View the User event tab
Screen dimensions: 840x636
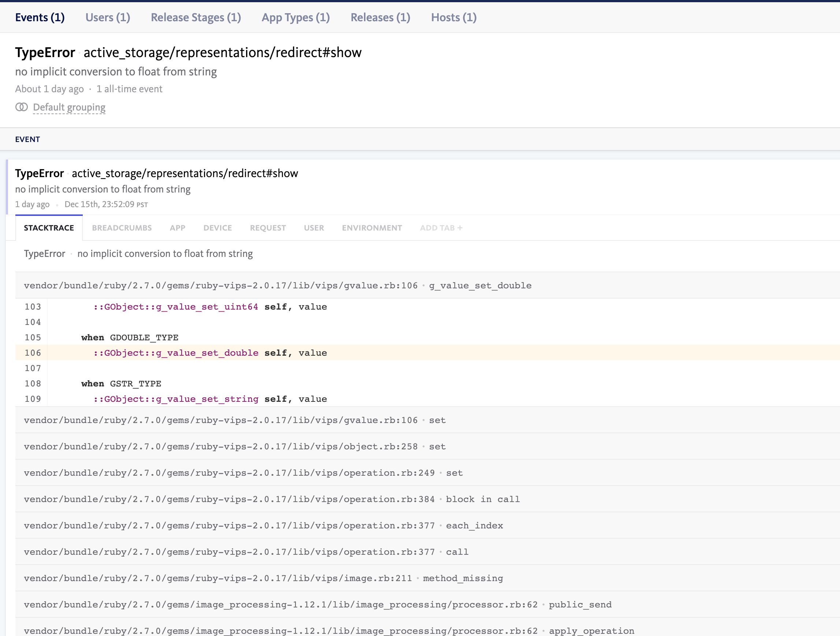tap(314, 228)
